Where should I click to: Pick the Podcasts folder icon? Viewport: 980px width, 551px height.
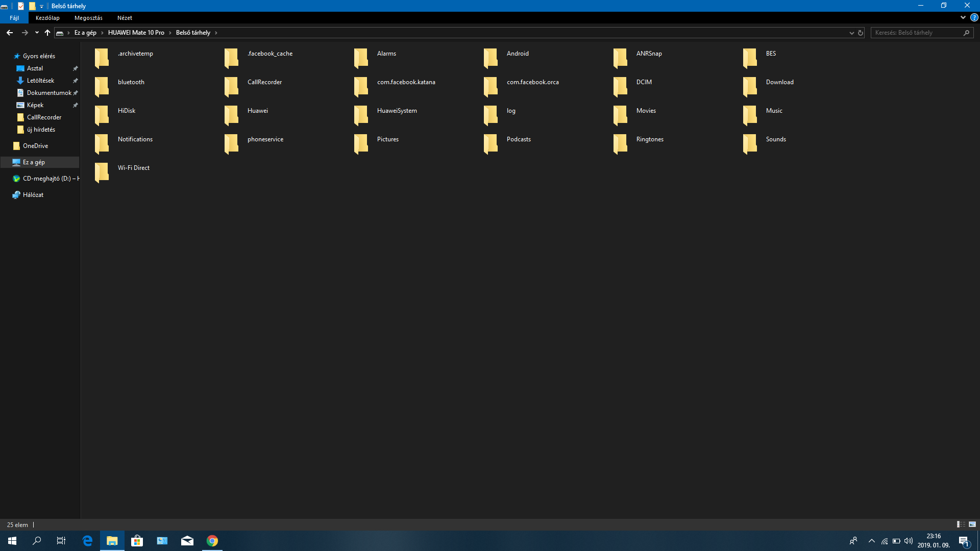click(x=491, y=144)
